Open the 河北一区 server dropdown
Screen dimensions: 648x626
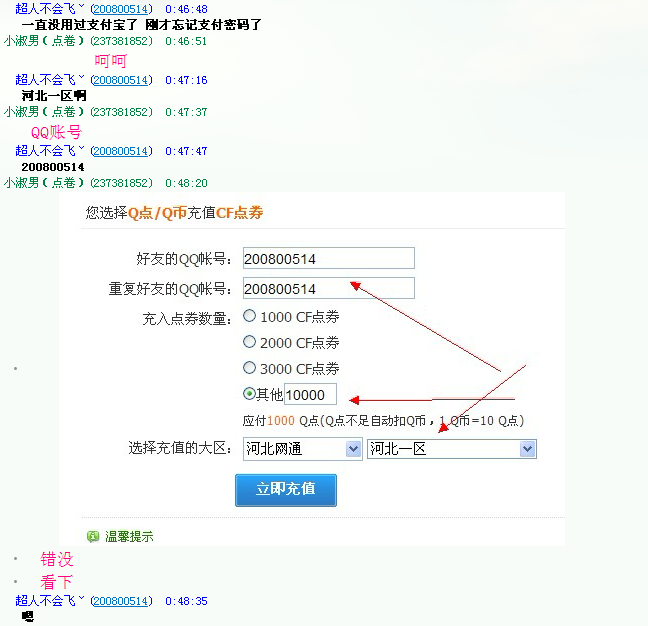(452, 449)
